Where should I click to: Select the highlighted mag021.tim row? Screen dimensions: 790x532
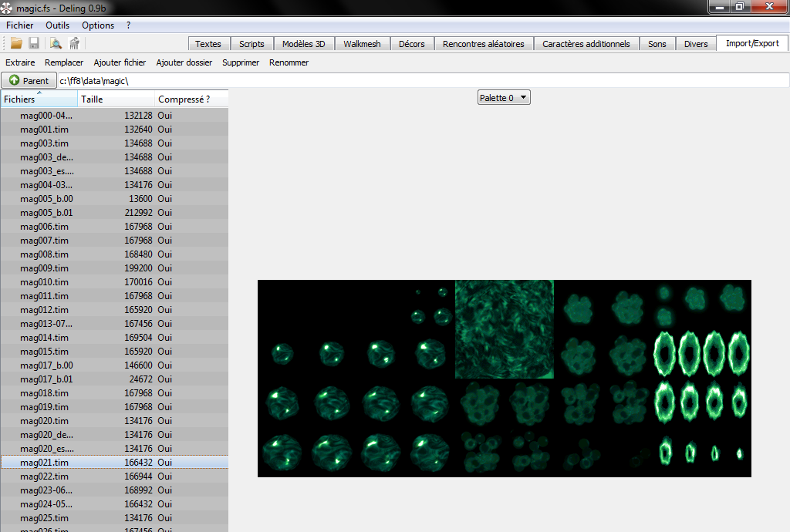[114, 462]
